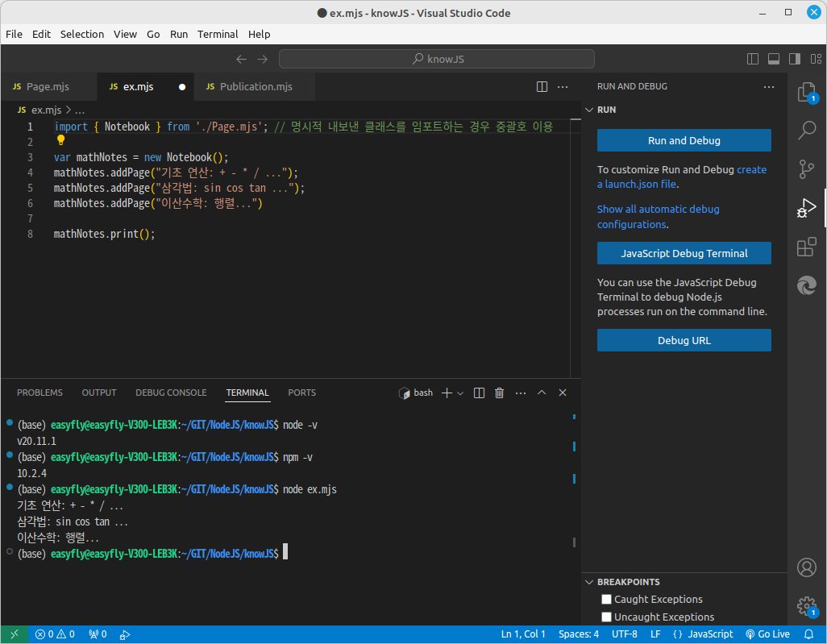
Task: Toggle the secondary side bar layout
Action: (x=795, y=59)
